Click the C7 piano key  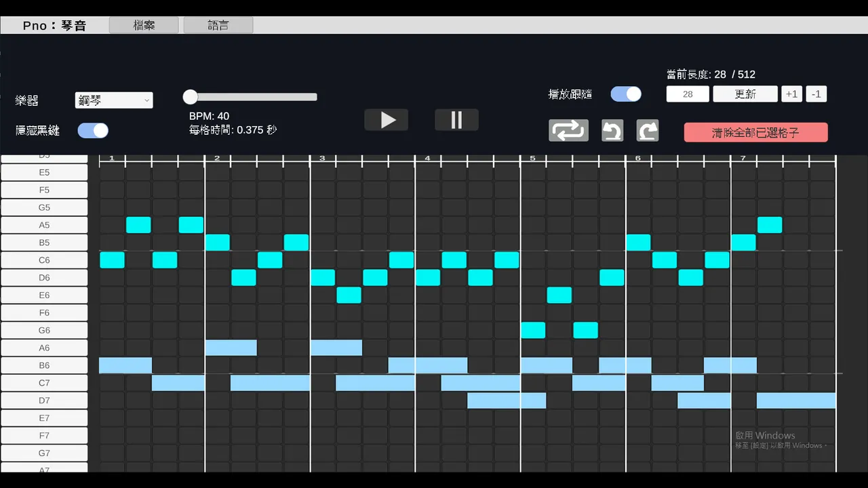(44, 383)
